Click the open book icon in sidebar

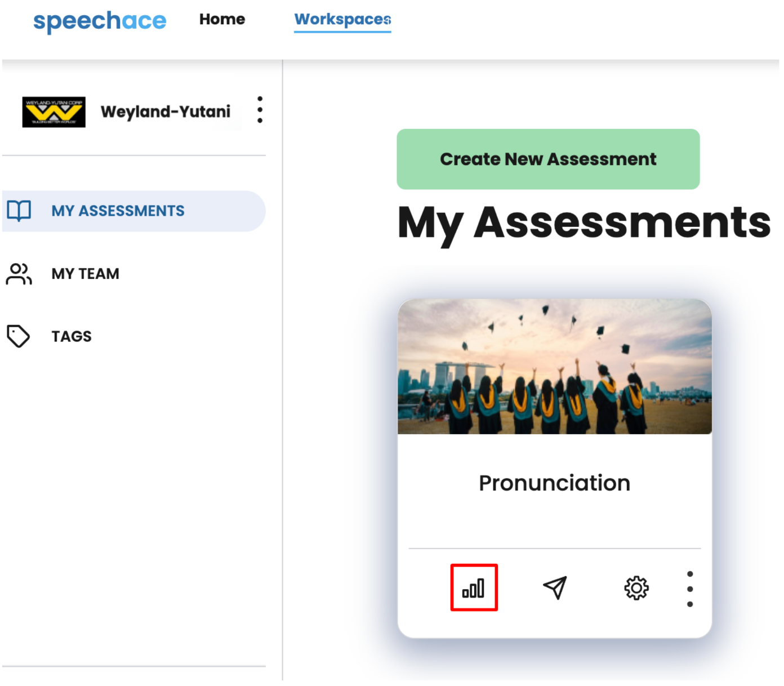coord(19,211)
